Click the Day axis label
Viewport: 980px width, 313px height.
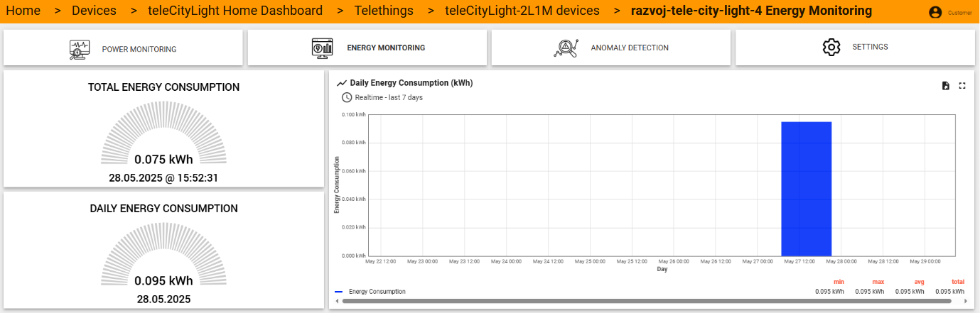pyautogui.click(x=662, y=269)
